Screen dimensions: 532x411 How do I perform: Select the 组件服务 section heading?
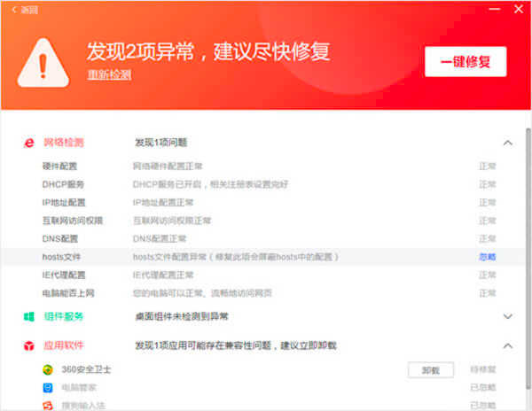(64, 316)
